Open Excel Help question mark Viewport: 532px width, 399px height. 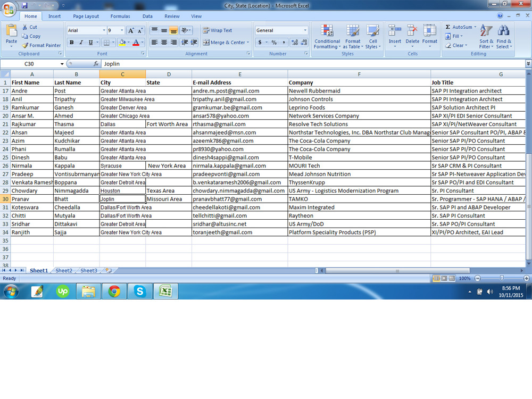click(x=500, y=15)
